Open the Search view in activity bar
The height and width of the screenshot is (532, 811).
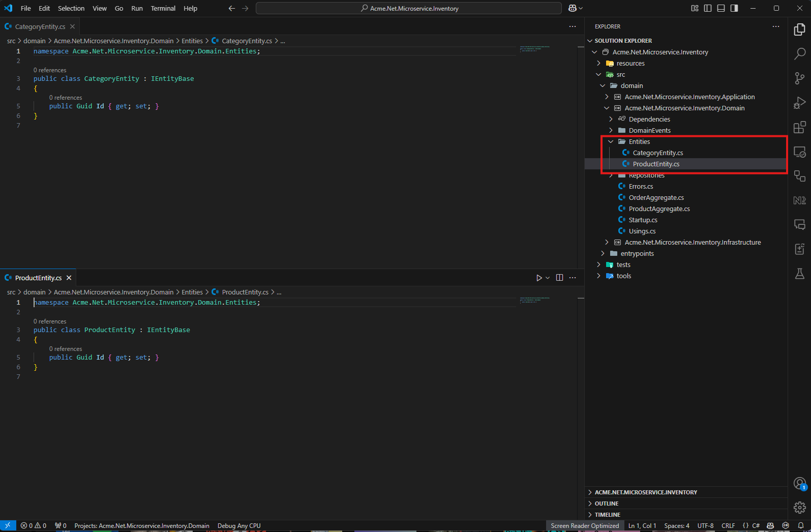tap(799, 54)
